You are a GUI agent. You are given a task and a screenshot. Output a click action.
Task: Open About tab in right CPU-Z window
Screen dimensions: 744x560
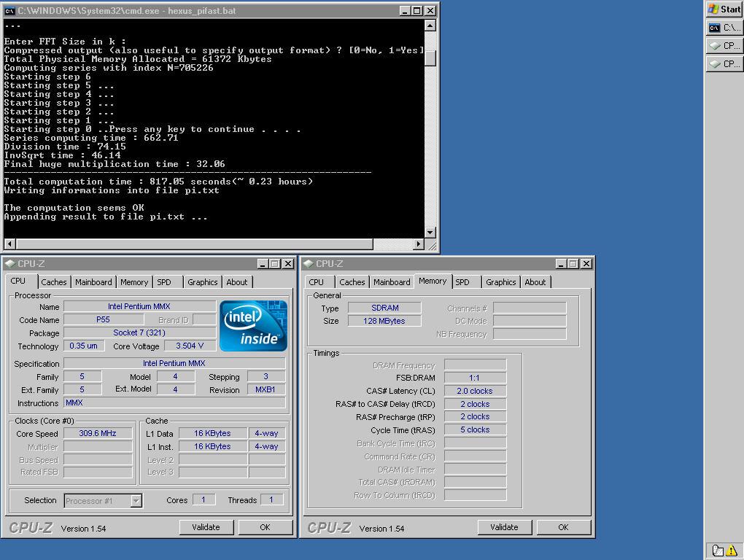[x=535, y=282]
